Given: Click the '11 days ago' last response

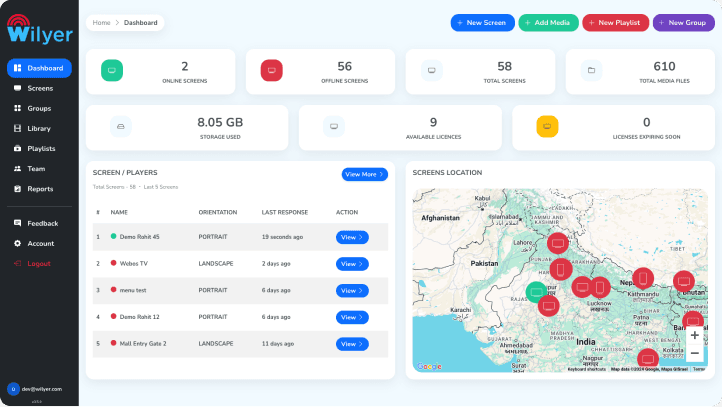Looking at the screenshot, I should coord(278,344).
